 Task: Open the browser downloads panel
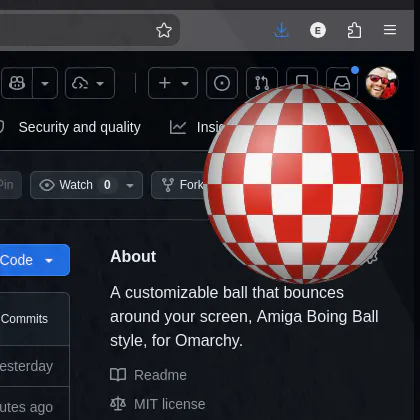point(281,30)
